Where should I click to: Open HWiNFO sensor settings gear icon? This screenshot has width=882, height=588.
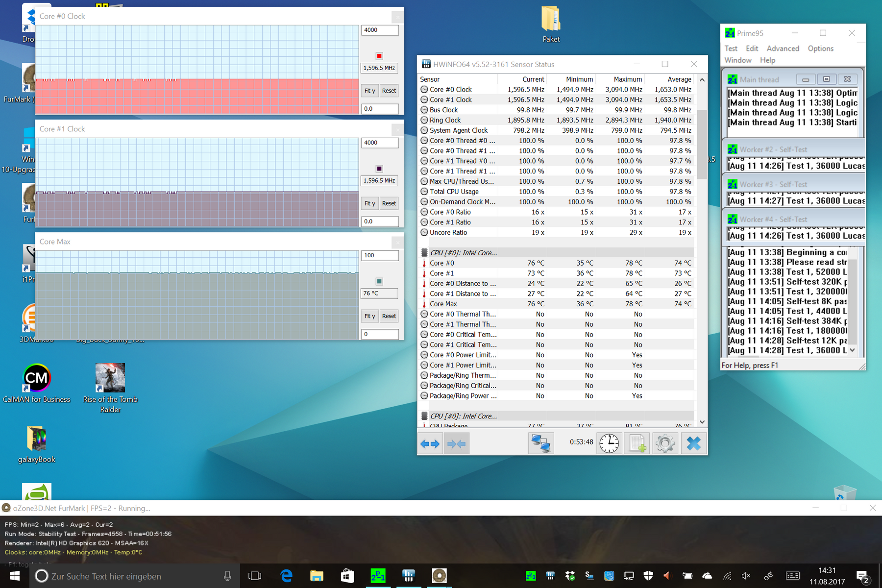pos(665,443)
